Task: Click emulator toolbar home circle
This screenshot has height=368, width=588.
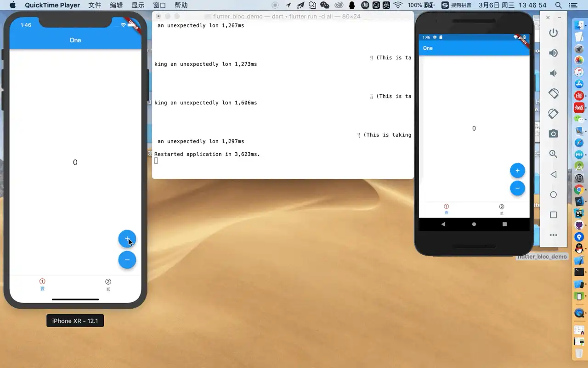Action: (554, 195)
